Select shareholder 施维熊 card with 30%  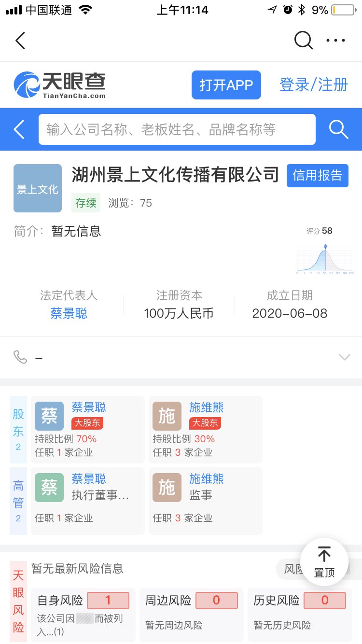pos(205,430)
